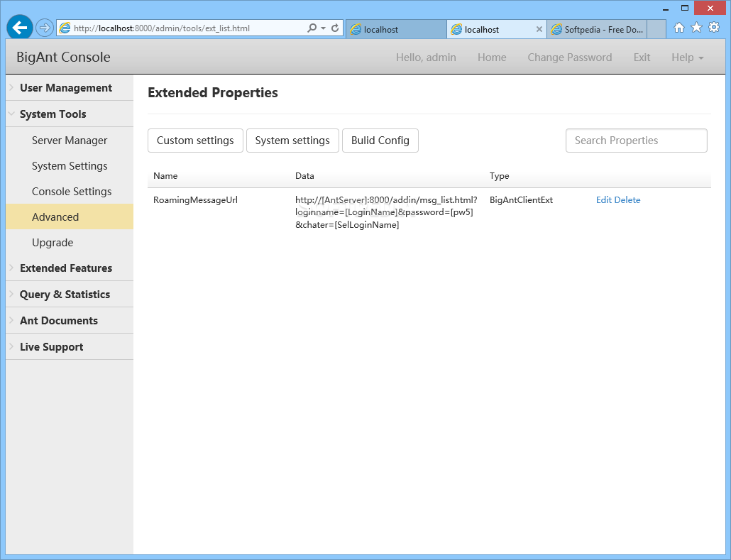Edit the RoamingMessageUrl property

[x=604, y=200]
